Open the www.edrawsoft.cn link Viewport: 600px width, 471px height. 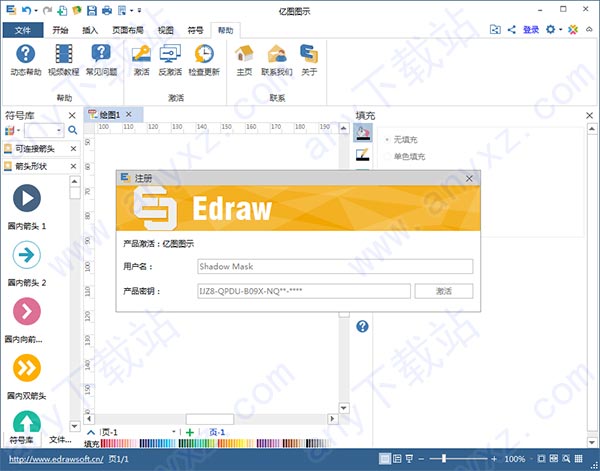click(52, 459)
